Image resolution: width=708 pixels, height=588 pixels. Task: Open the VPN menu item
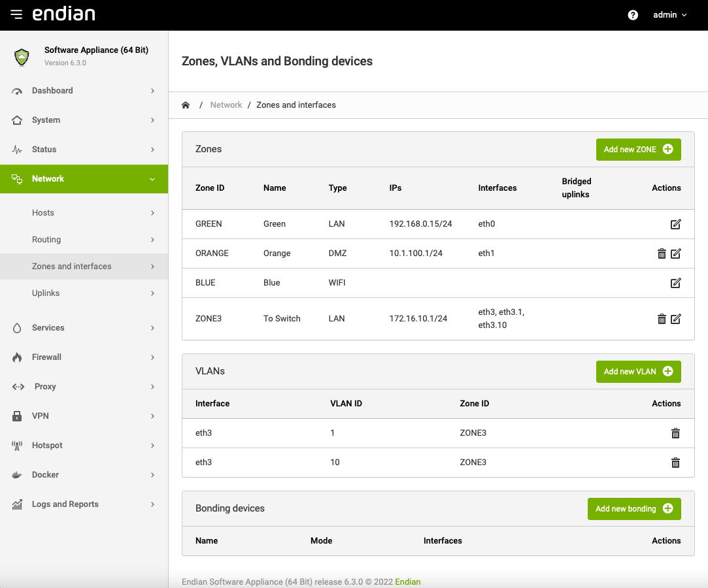(84, 416)
